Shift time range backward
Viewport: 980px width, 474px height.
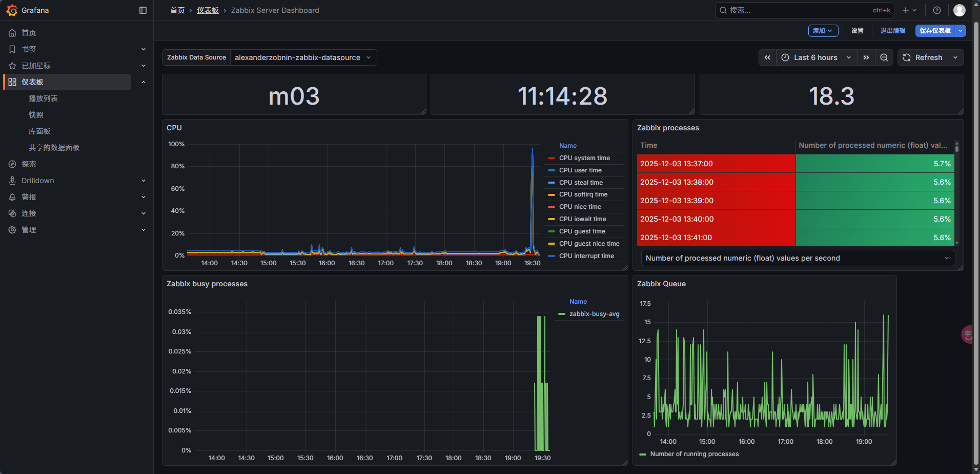click(767, 57)
